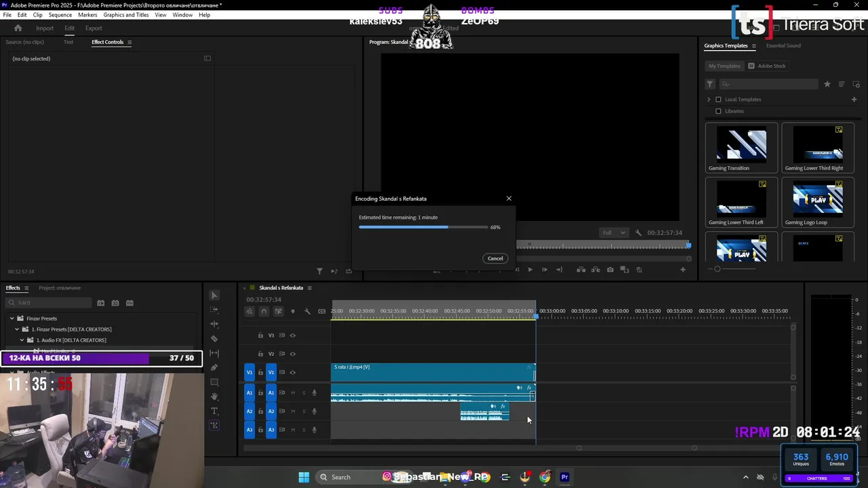Open Timeline Display Settings wrench
The image size is (868, 488).
click(307, 311)
